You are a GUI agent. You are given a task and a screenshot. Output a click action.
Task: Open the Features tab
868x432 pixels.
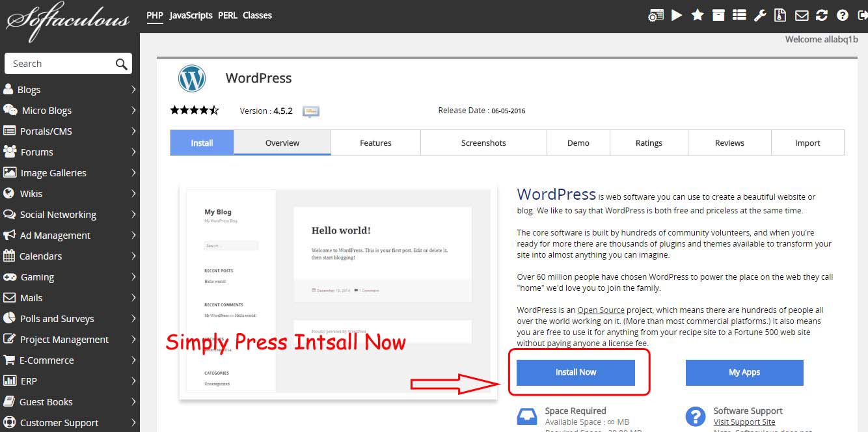[x=375, y=142]
